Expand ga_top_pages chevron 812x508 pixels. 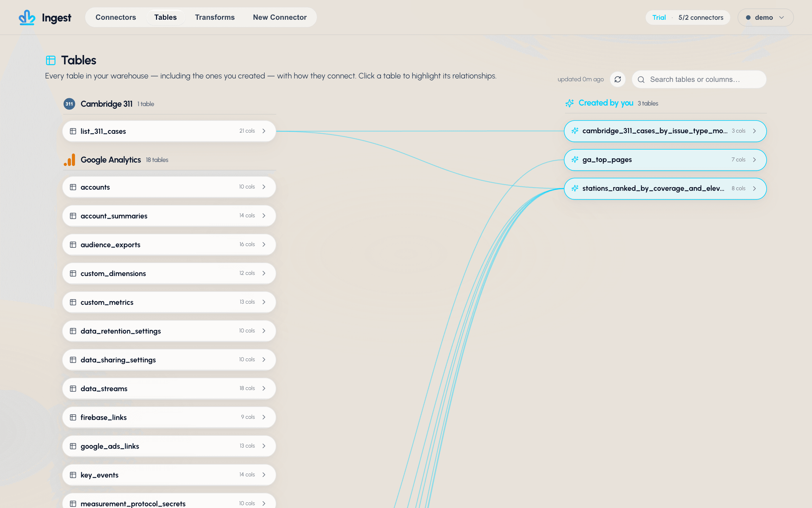click(x=754, y=159)
